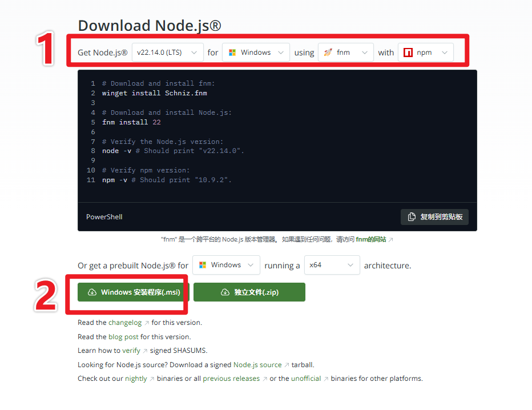Click the Windows logo in the top platform dropdown

point(232,53)
